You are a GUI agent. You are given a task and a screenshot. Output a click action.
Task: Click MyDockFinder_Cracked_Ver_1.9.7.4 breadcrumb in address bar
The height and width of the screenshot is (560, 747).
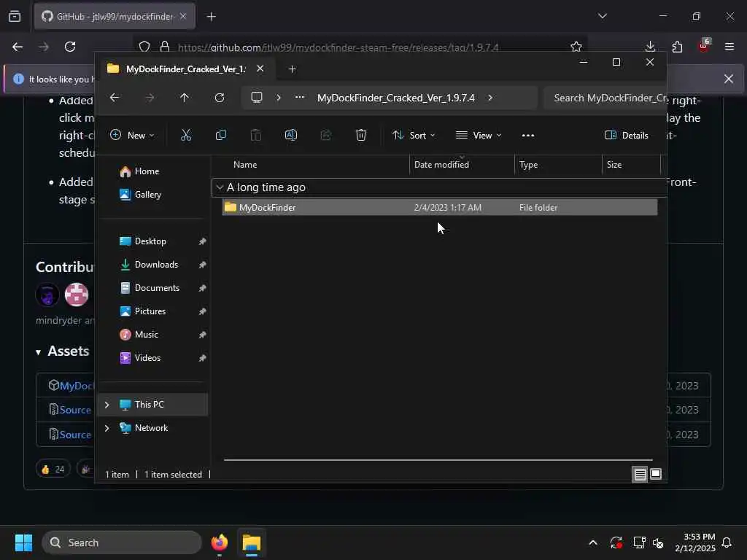396,98
